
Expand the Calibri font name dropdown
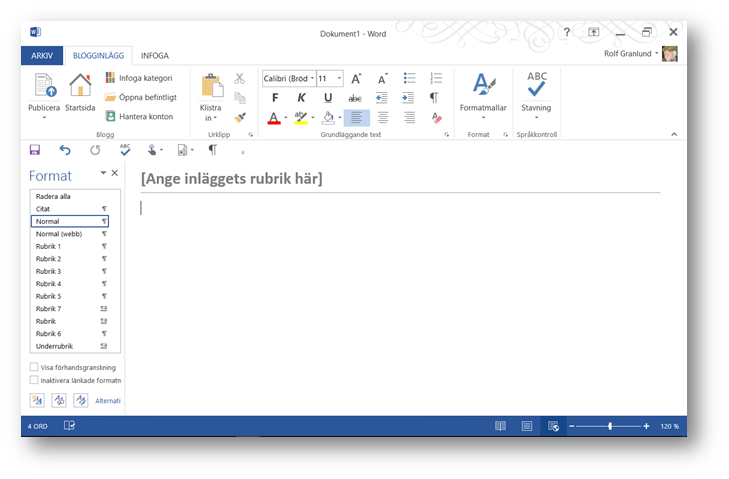(x=312, y=78)
